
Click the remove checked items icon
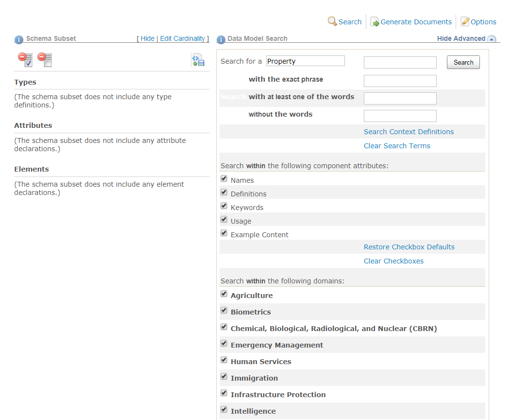[x=25, y=59]
